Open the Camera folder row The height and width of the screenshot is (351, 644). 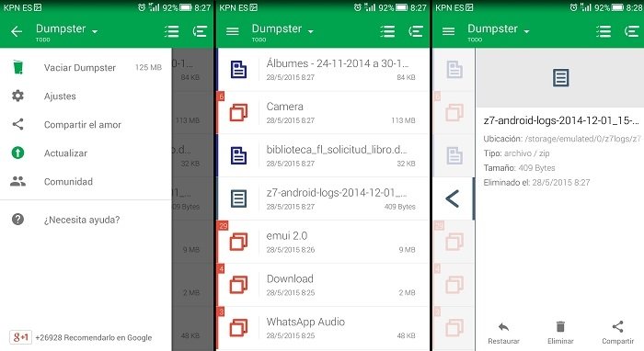(x=323, y=112)
